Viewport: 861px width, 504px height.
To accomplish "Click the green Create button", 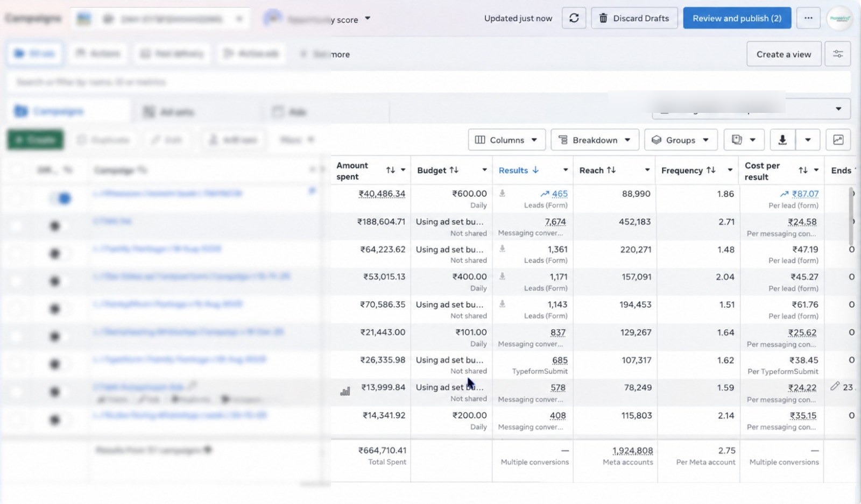I will [36, 140].
